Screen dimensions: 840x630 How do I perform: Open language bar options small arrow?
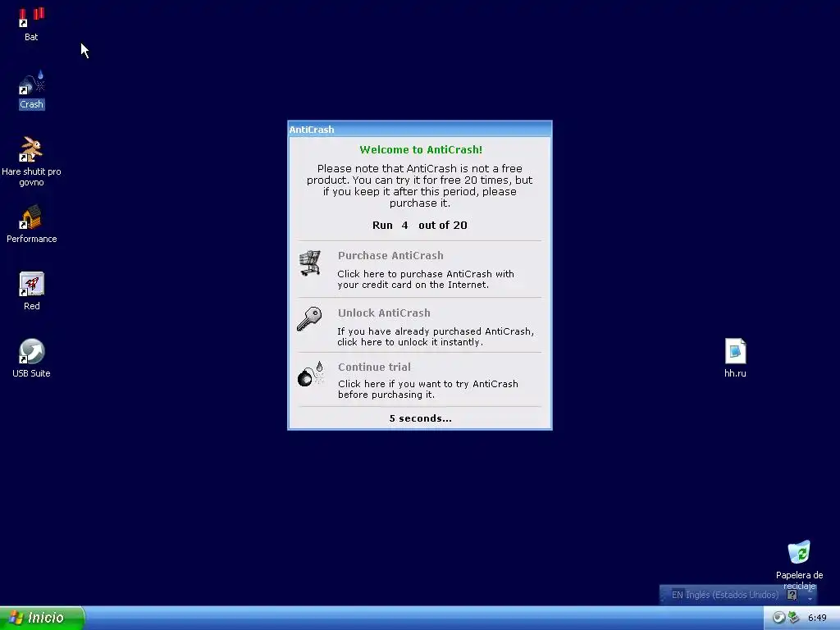[810, 598]
